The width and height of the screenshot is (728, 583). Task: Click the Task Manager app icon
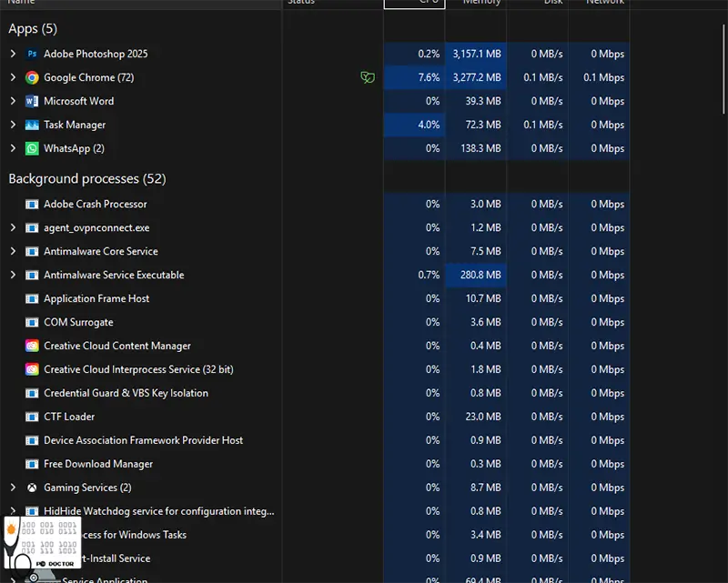point(32,125)
